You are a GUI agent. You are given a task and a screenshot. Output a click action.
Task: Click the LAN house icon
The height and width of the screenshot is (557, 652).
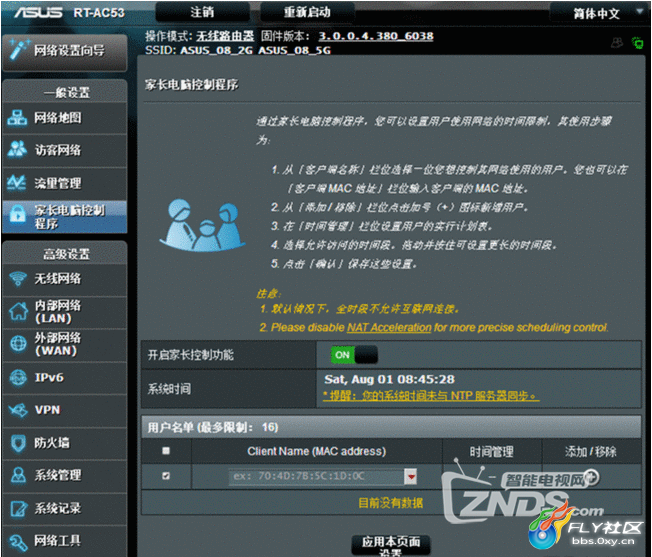[x=18, y=312]
